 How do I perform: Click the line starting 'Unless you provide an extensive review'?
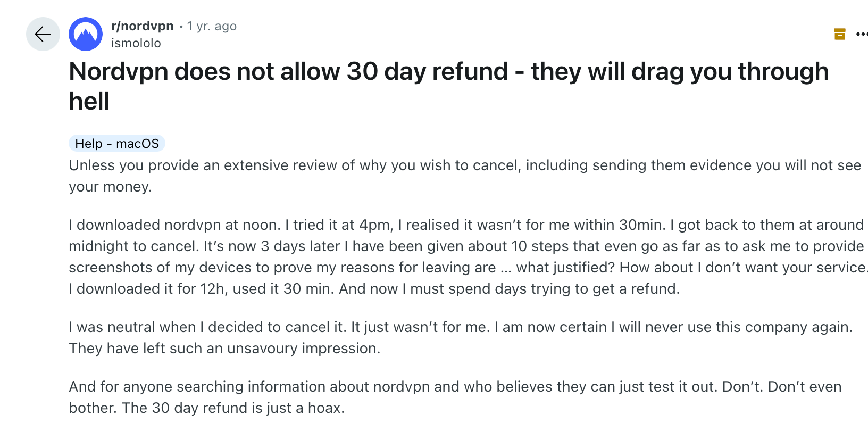[x=465, y=165]
